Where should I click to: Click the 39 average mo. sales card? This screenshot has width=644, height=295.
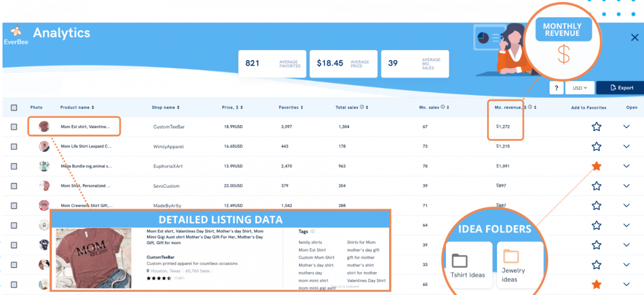[x=415, y=64]
